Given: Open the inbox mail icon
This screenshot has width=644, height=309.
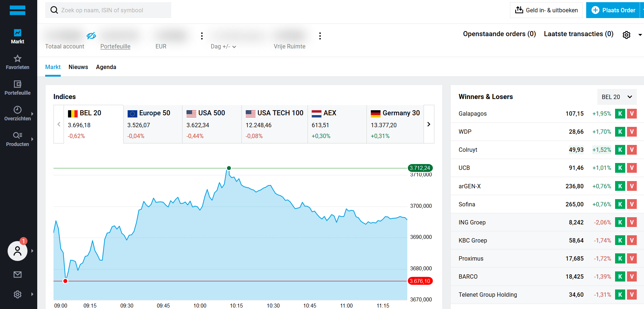Looking at the screenshot, I should (17, 275).
